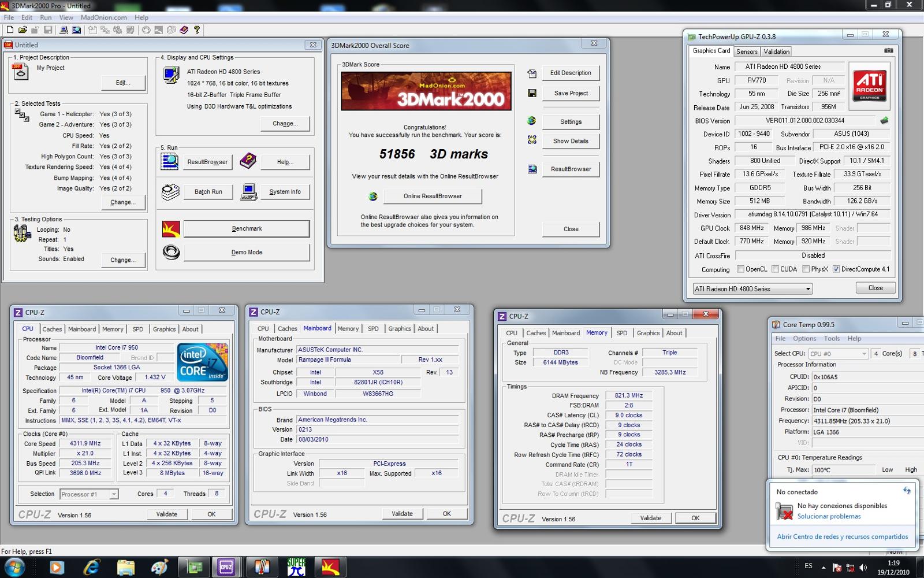Click Close button in GPU-Z window

point(875,288)
